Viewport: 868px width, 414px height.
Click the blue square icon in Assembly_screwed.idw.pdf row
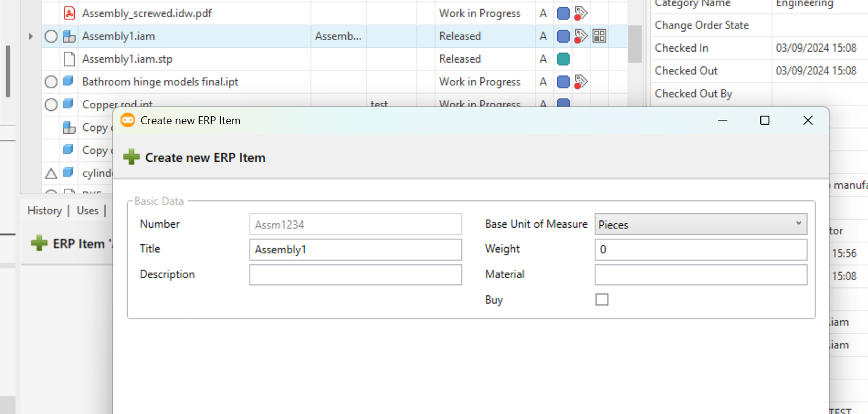tap(563, 13)
